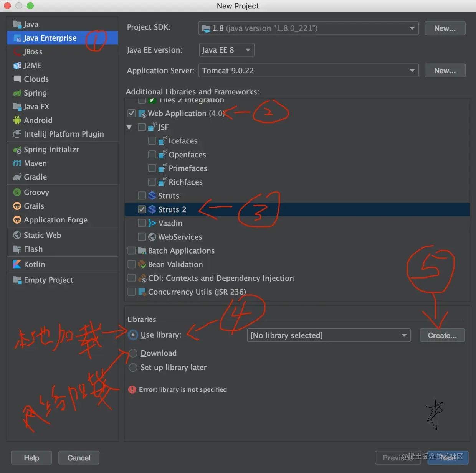Click the Bean Validation icon
The image size is (476, 473).
tap(142, 264)
